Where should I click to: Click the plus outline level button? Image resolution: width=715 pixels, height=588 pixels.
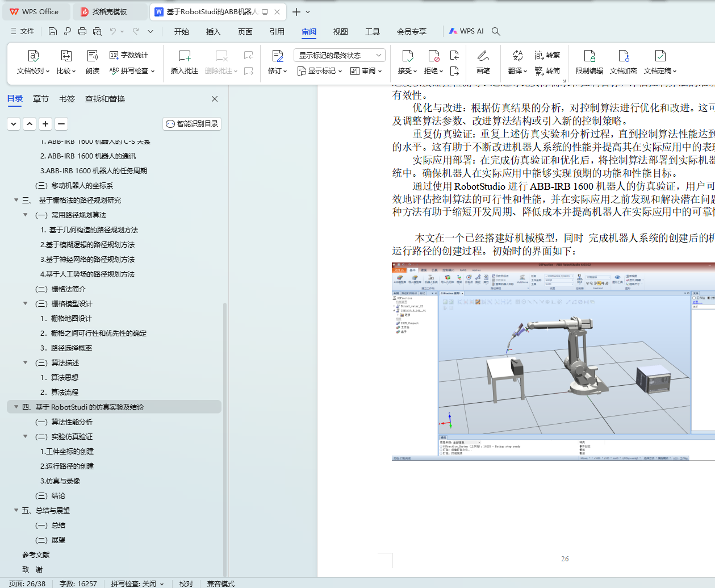click(46, 124)
